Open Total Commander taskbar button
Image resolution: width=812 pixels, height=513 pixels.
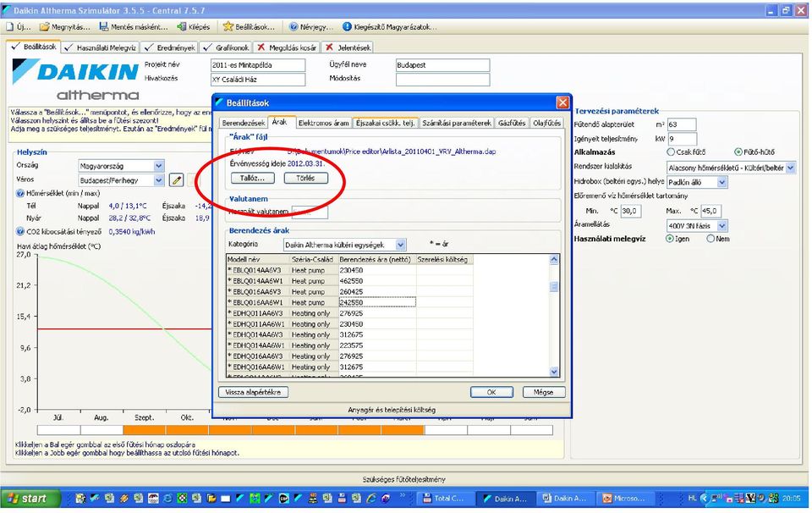click(x=444, y=499)
